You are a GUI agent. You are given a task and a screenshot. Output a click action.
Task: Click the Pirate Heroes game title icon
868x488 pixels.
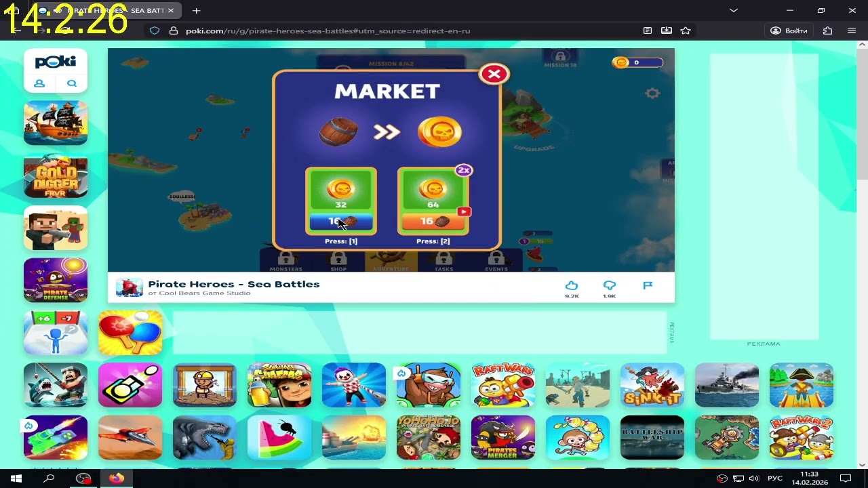129,287
